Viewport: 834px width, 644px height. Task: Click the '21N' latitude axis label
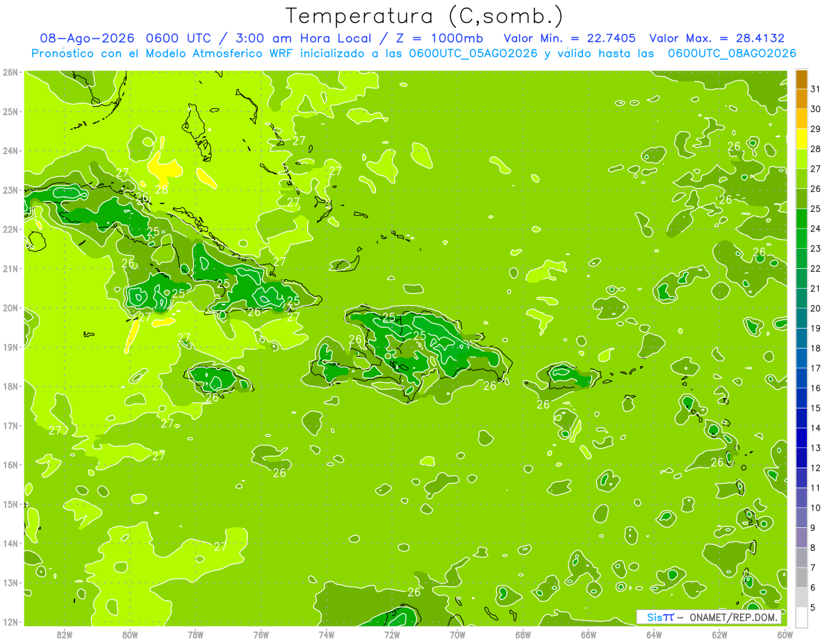[x=10, y=268]
